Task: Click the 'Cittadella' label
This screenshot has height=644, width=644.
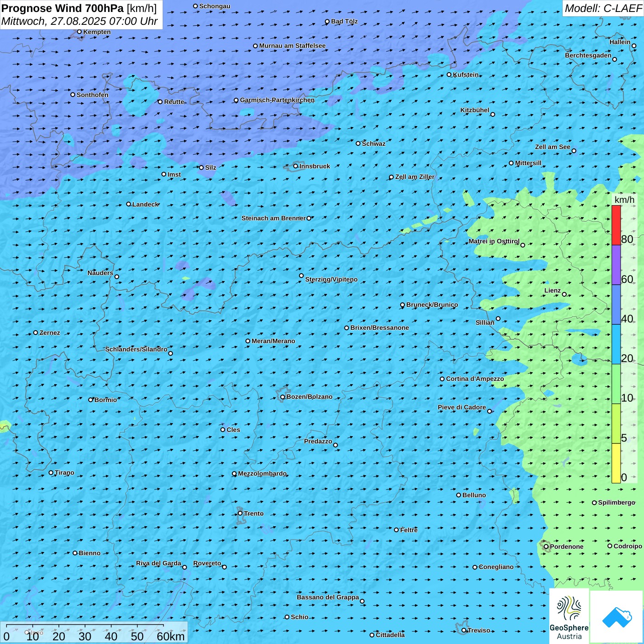Action: pyautogui.click(x=391, y=635)
